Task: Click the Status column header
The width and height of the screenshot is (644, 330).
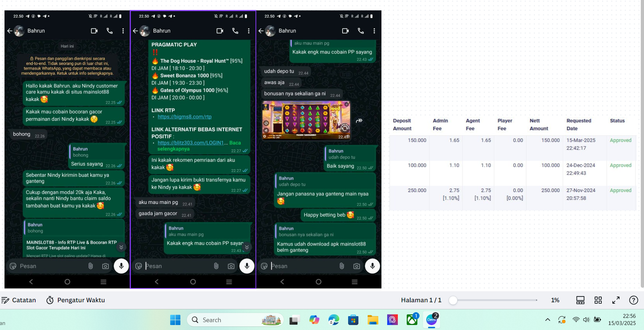Action: click(x=617, y=121)
